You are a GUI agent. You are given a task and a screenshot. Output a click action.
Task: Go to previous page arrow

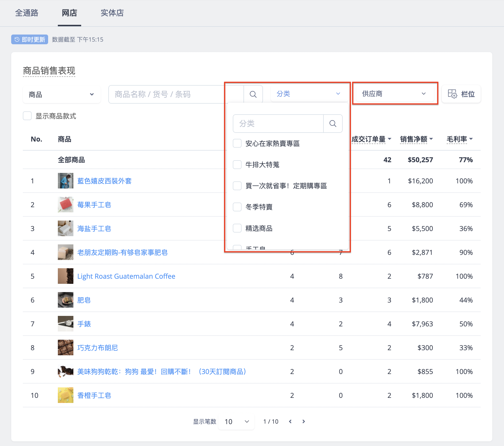290,421
